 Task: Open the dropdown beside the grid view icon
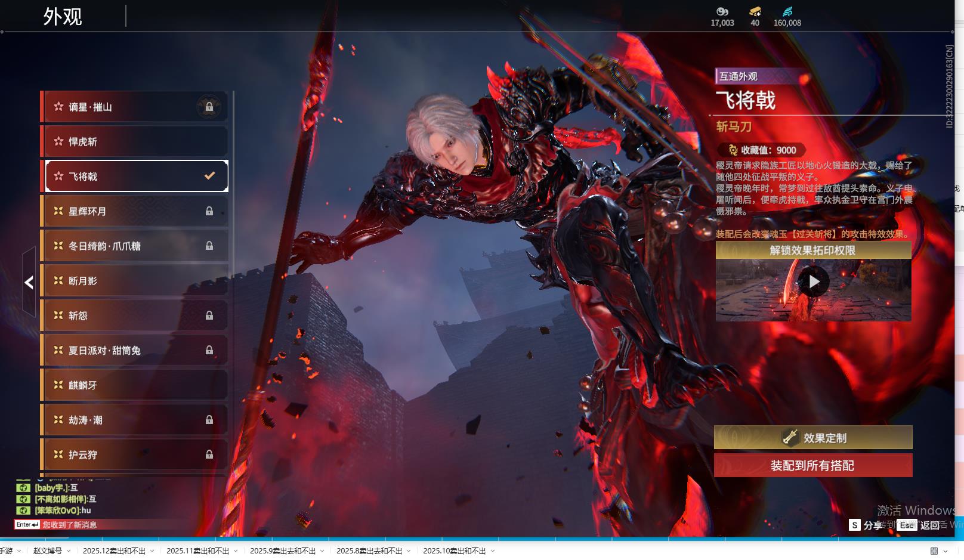946,551
